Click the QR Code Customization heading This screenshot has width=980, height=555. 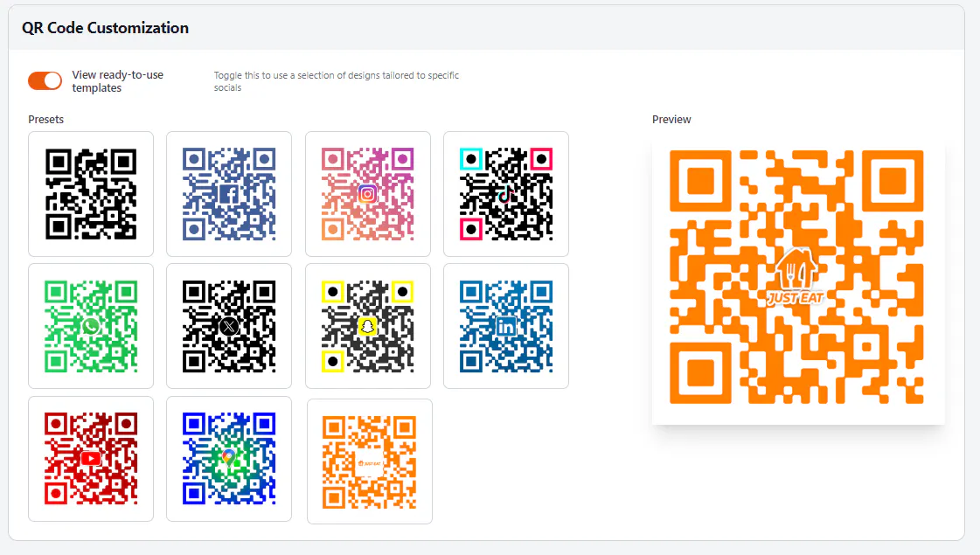pyautogui.click(x=105, y=28)
